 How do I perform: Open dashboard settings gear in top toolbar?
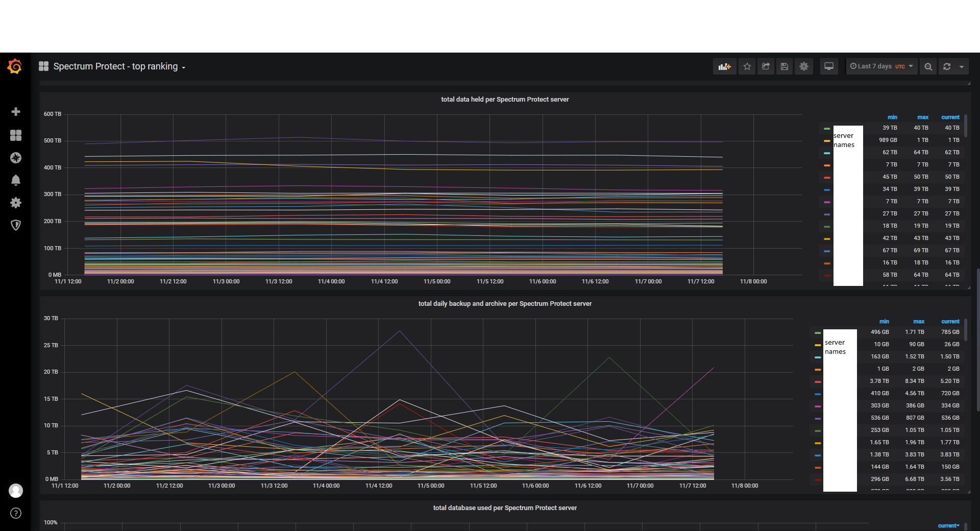[804, 66]
